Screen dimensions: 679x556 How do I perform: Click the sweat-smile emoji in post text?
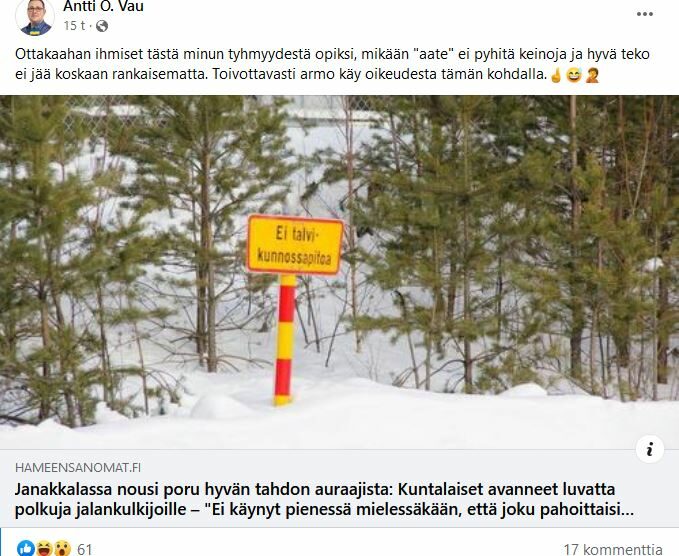tap(574, 75)
